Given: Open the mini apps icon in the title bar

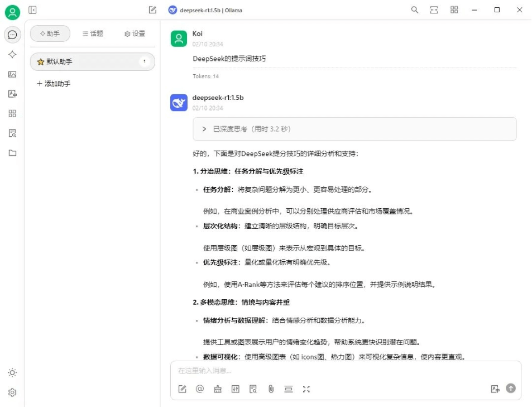Looking at the screenshot, I should (454, 10).
